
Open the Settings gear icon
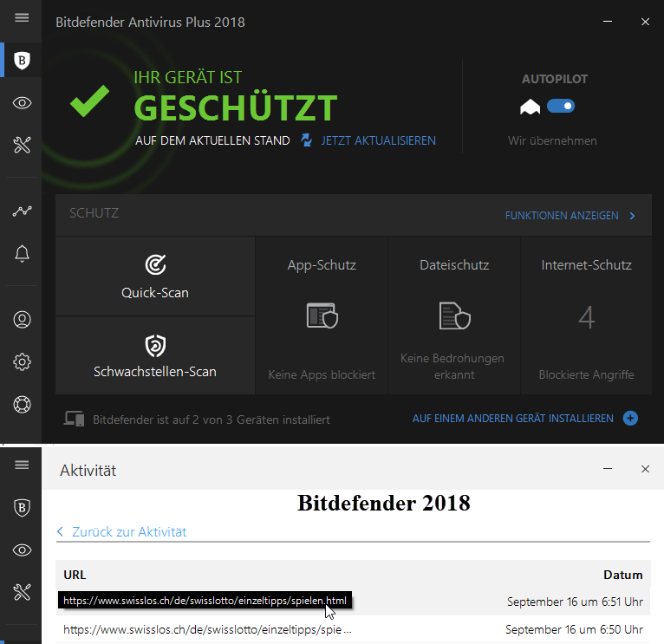tap(22, 362)
